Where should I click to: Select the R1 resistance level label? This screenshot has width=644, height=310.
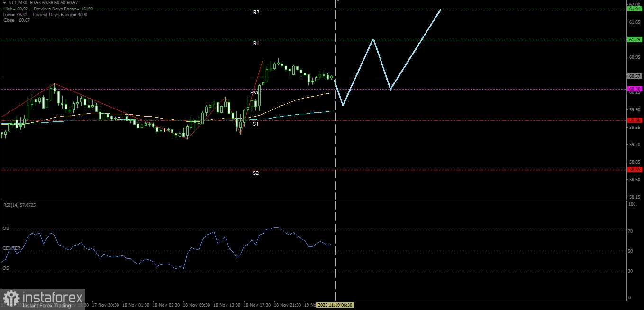[x=256, y=43]
